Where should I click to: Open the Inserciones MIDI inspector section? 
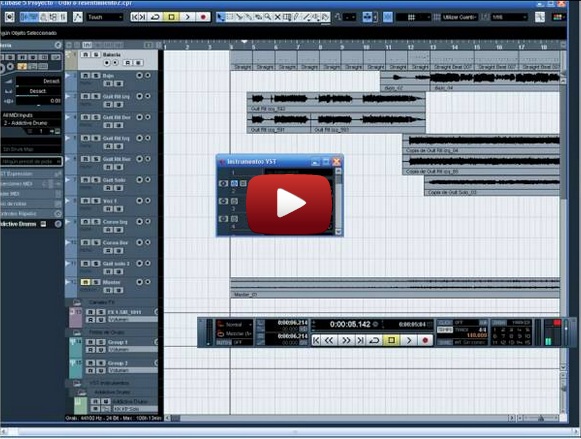click(31, 184)
